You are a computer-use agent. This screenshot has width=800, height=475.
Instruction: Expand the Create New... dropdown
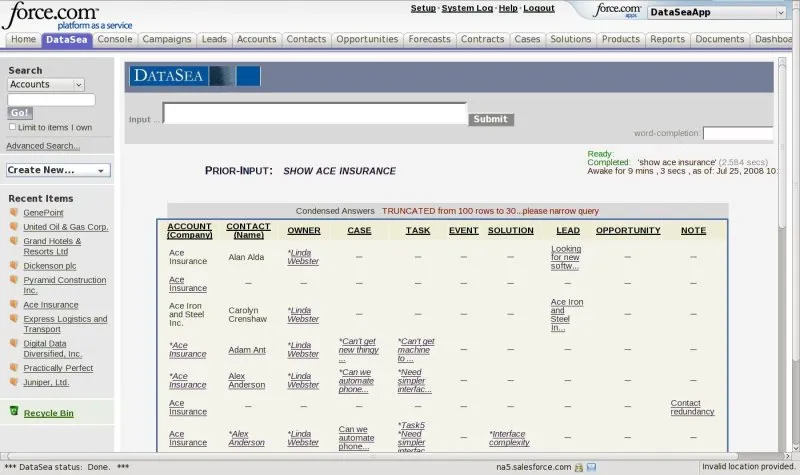pos(58,170)
